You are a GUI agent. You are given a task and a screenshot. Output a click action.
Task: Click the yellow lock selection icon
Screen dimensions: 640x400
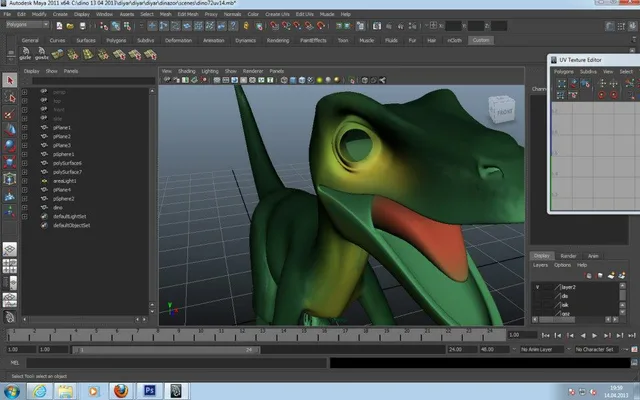point(246,26)
